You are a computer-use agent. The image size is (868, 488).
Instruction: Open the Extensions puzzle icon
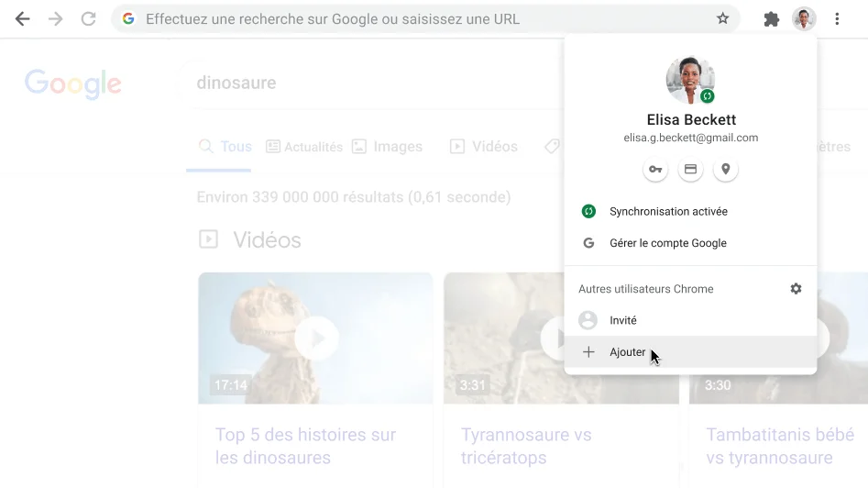click(772, 18)
